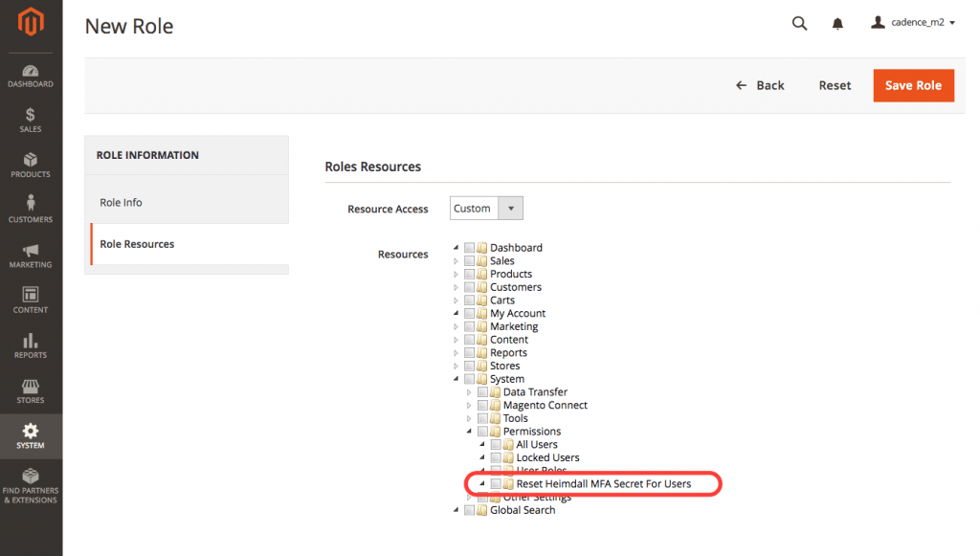Open the Marketing sidebar menu
Viewport: 980px width, 556px height.
pos(31,256)
